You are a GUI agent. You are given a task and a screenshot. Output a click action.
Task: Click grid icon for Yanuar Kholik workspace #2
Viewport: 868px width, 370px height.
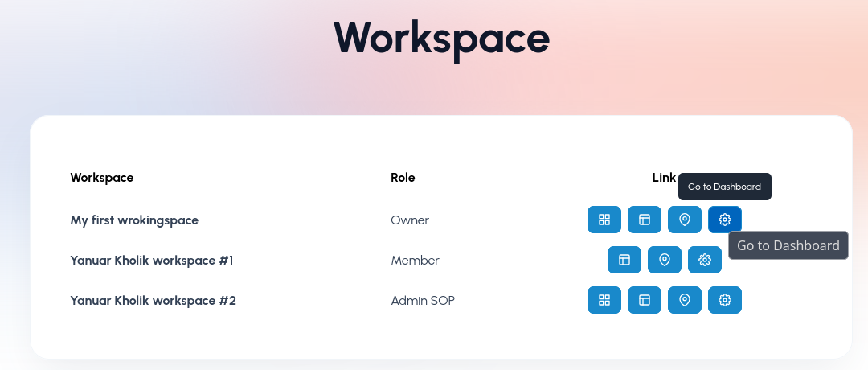pos(604,300)
